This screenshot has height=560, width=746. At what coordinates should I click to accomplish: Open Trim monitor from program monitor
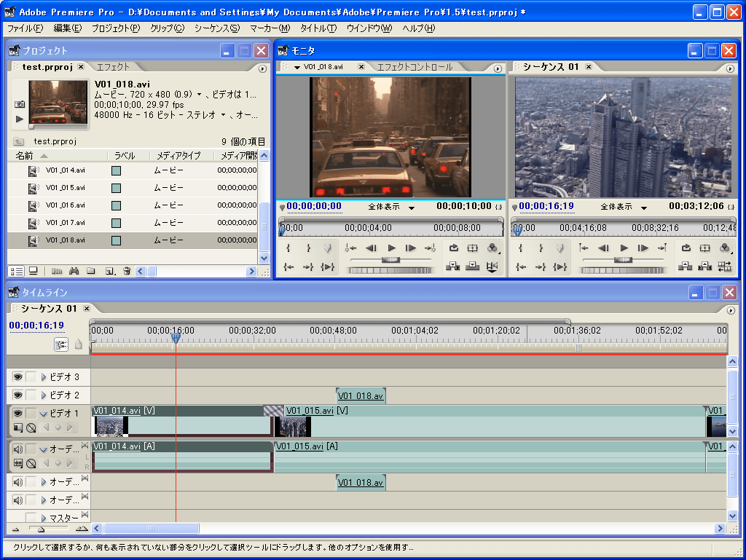725,267
